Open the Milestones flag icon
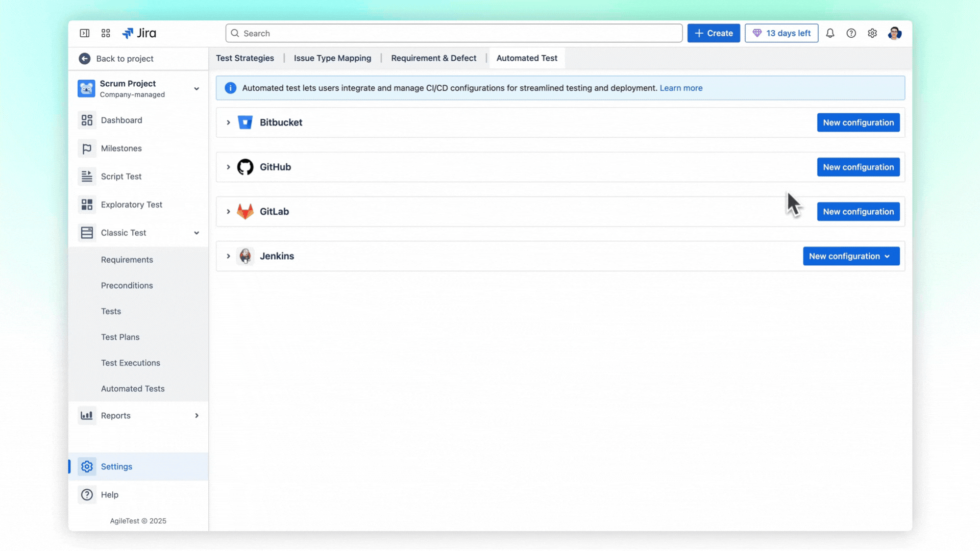The width and height of the screenshot is (980, 551). click(x=86, y=148)
